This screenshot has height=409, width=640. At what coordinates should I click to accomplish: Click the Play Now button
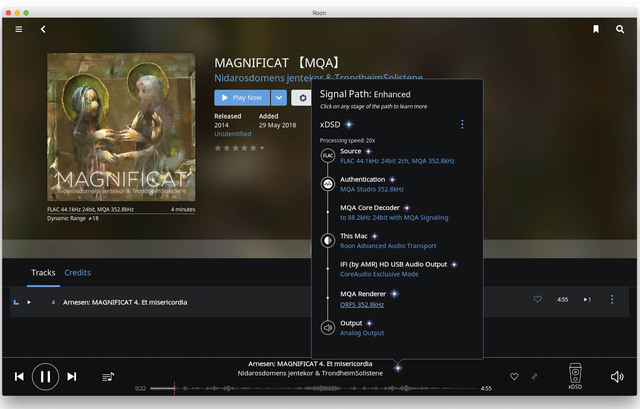point(241,98)
